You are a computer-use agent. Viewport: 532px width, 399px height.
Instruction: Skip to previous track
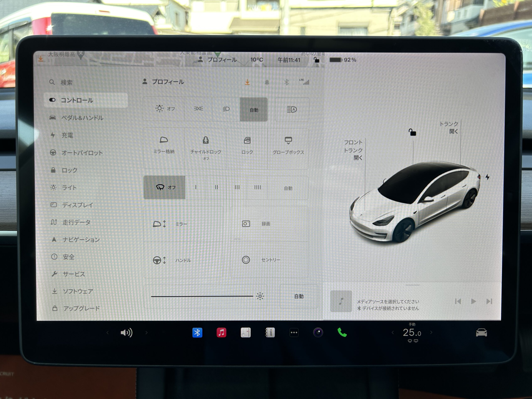[x=458, y=301]
